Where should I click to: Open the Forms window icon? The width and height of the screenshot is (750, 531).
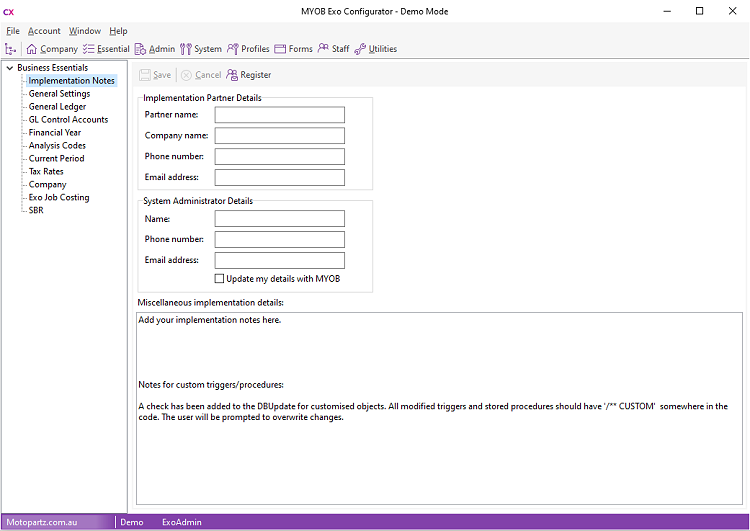click(x=280, y=49)
